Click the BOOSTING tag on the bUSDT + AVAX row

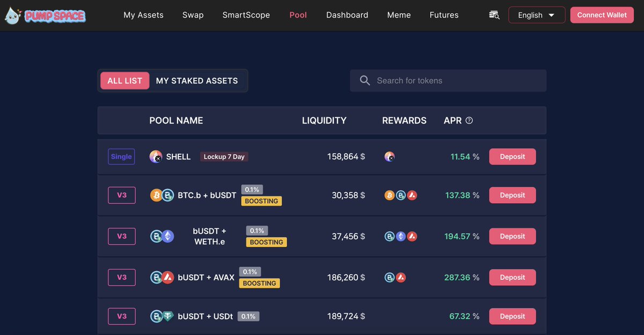coord(260,283)
